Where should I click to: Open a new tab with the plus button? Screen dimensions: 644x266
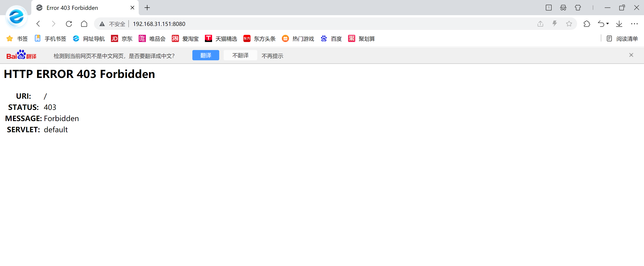[147, 8]
